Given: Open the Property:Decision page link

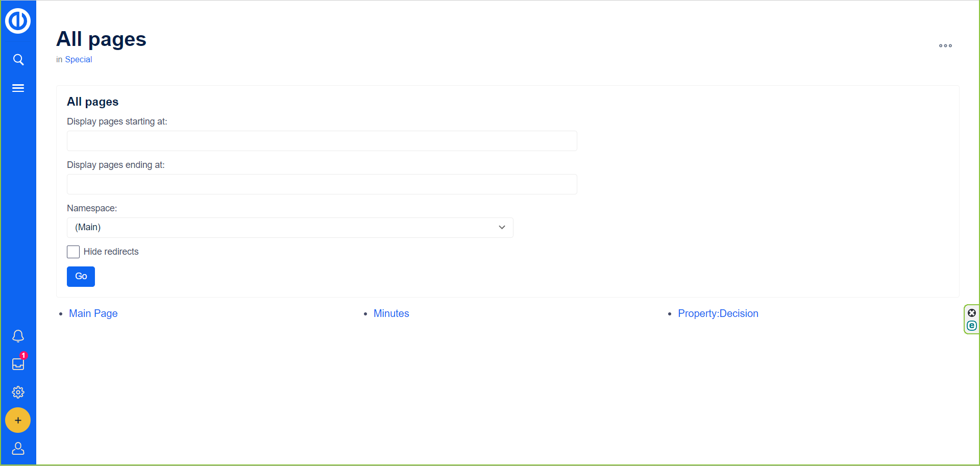Looking at the screenshot, I should point(718,313).
